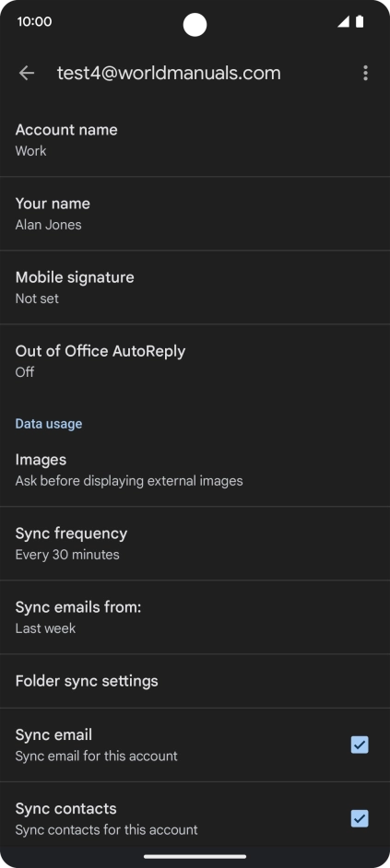The height and width of the screenshot is (868, 390).
Task: Open the Account name setting
Action: [x=195, y=140]
